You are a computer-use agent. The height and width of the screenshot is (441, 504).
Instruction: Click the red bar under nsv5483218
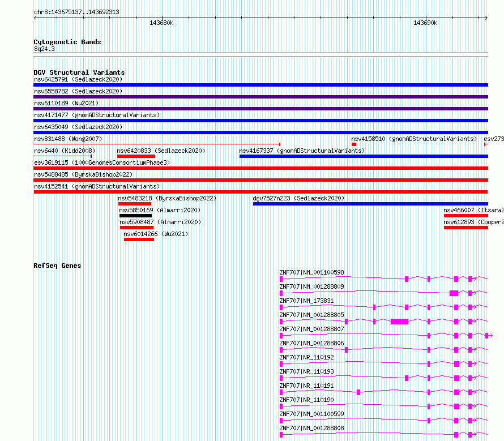pos(135,204)
